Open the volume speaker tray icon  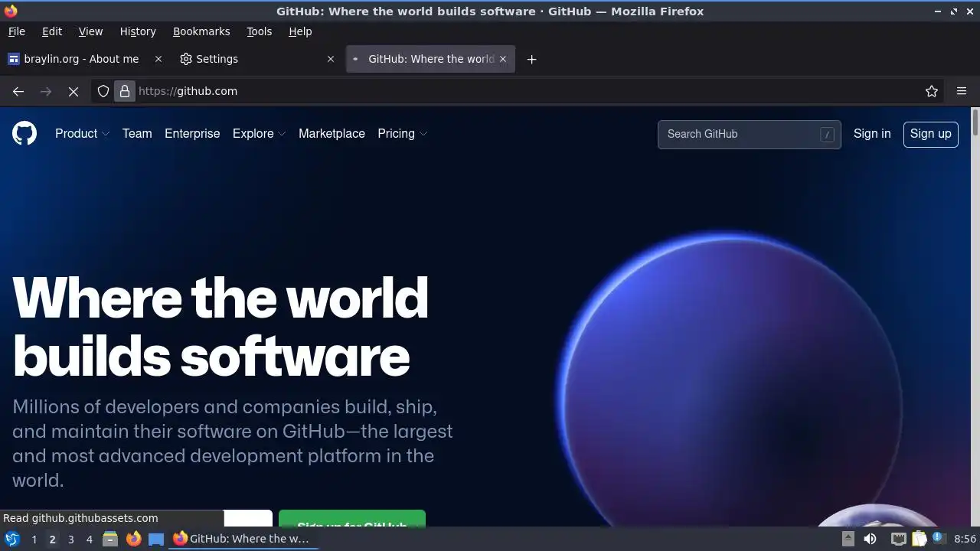pyautogui.click(x=870, y=539)
